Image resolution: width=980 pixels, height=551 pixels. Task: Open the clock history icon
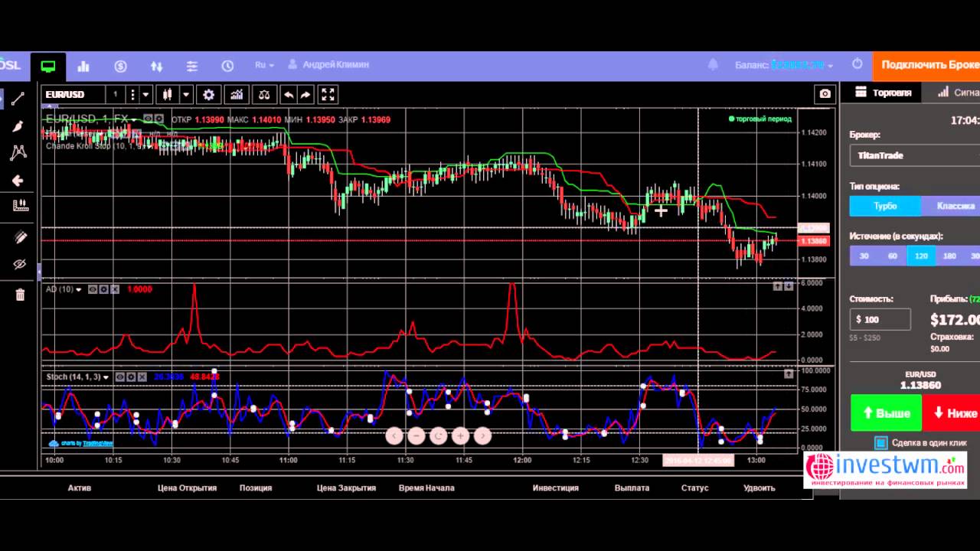click(227, 67)
